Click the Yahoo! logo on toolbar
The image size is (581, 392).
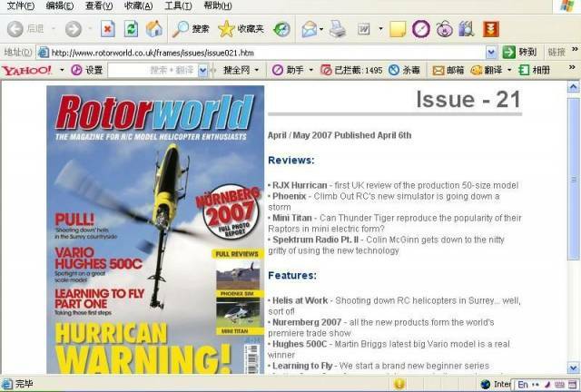pos(26,70)
